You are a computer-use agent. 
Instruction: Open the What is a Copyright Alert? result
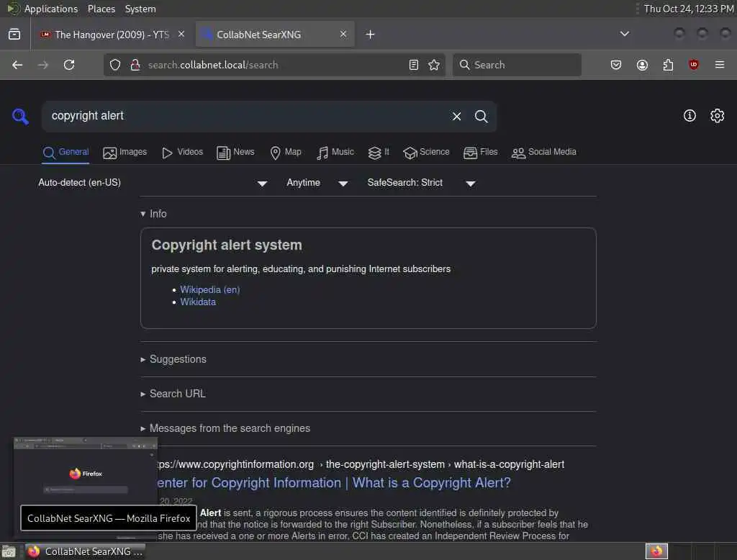tap(334, 483)
